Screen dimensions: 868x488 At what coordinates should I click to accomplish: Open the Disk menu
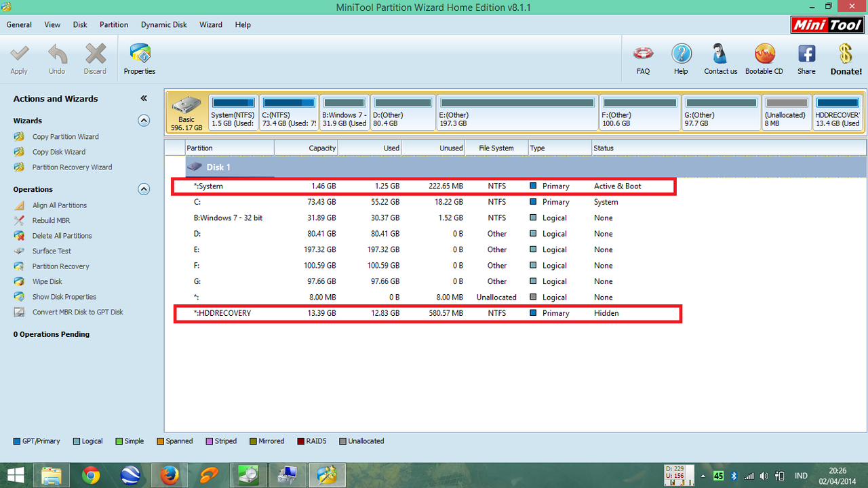[80, 24]
